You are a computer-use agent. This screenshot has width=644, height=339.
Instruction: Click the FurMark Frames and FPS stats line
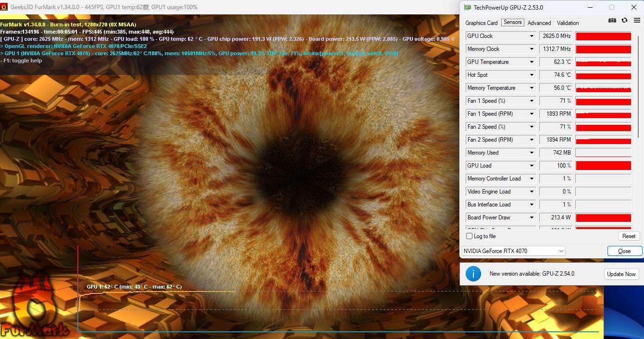tap(87, 32)
